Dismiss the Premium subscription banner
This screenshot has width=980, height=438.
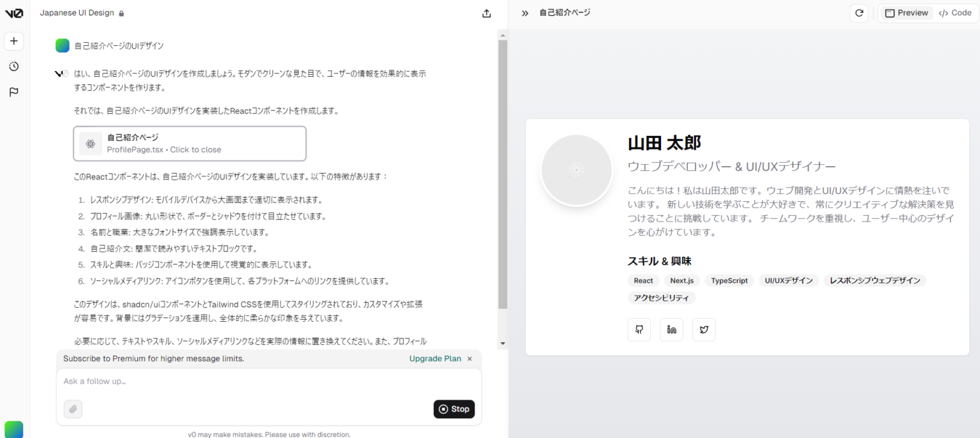tap(470, 359)
